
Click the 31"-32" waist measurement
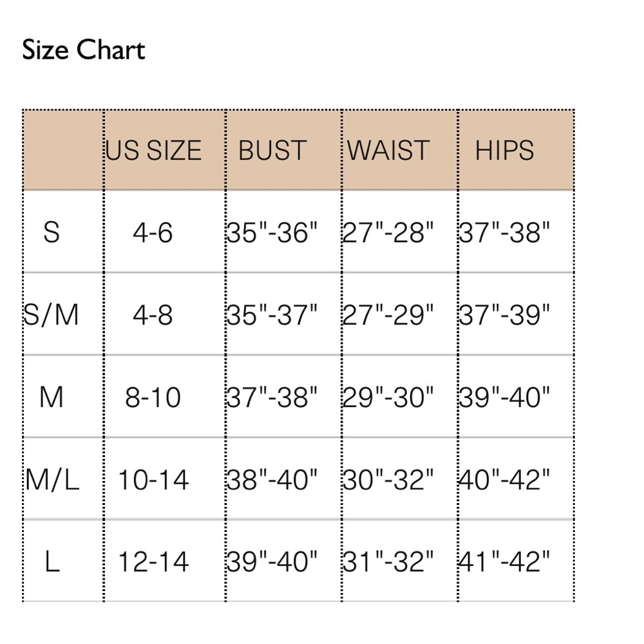point(388,562)
